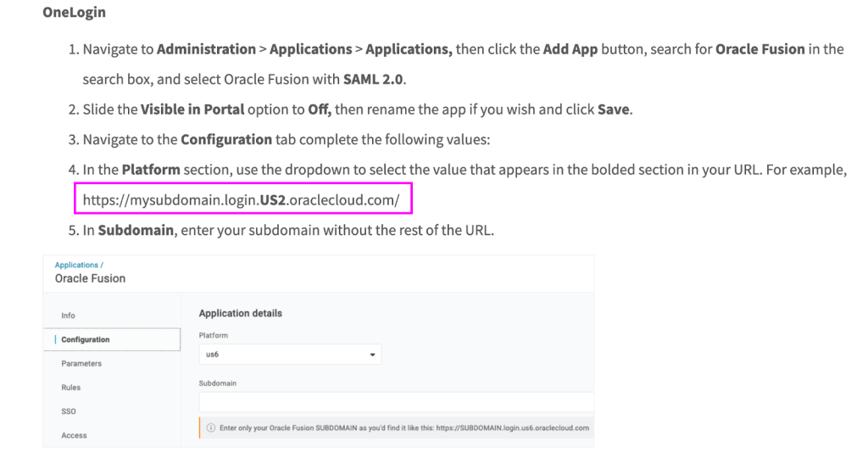Click the Applications breadcrumb link
Viewport: 868px width, 453px height.
[76, 266]
